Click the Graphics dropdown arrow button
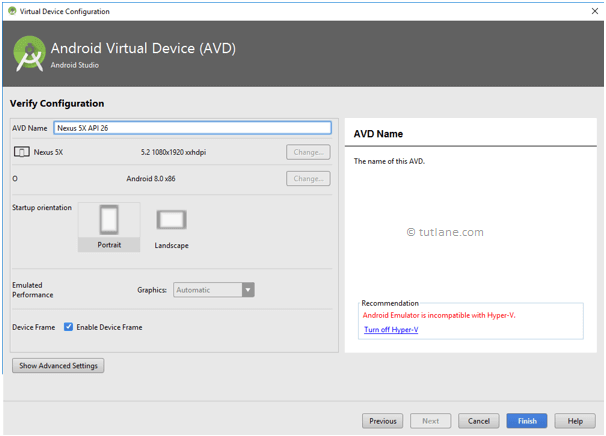 coord(248,290)
